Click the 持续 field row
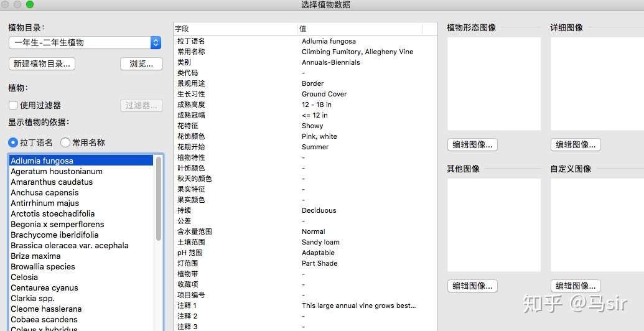The width and height of the screenshot is (644, 331). click(306, 210)
